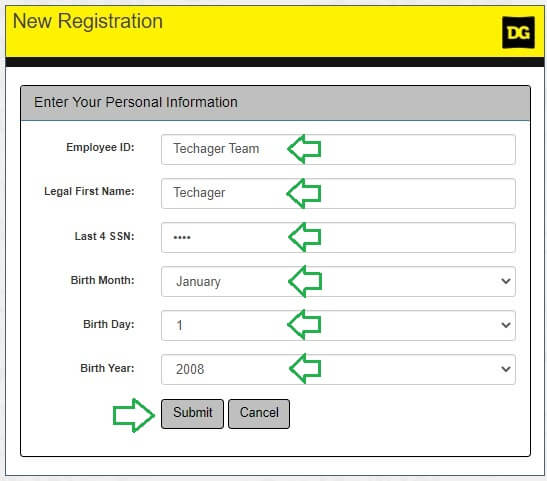Cancel the registration form
Screen dimensions: 547x481
click(259, 414)
